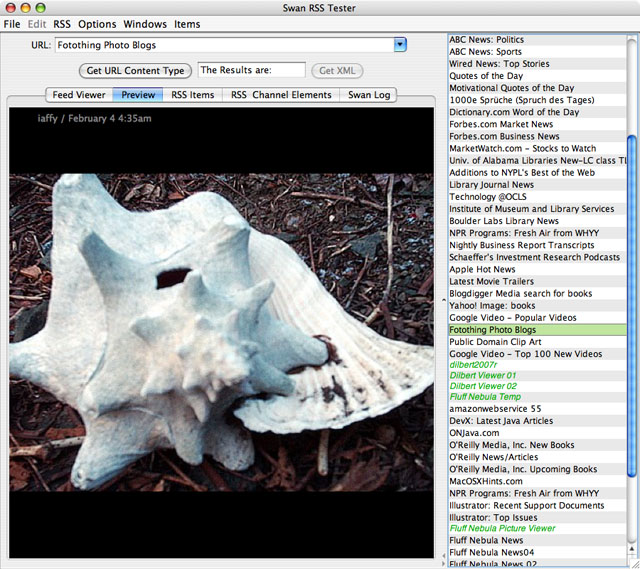Switch to the RSS Items tab
The width and height of the screenshot is (640, 569).
192,95
